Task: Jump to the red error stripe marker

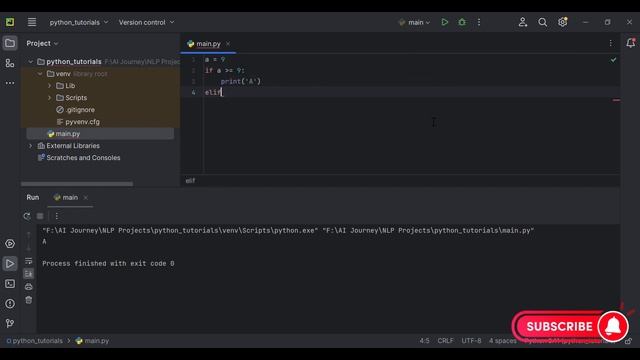Action: coord(616,100)
